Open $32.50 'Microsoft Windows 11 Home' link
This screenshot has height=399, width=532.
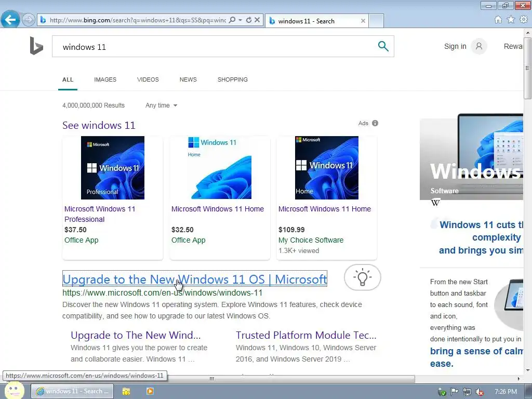click(218, 209)
